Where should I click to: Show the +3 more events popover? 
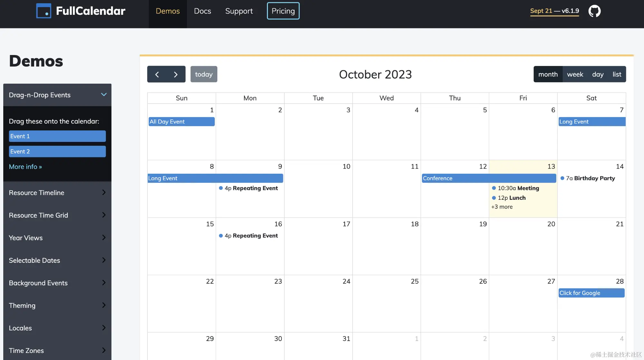502,207
